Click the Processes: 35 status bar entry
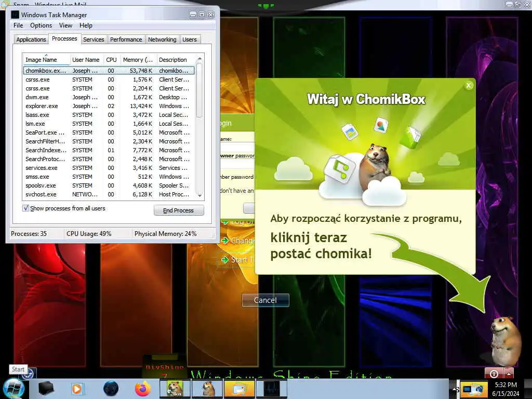The height and width of the screenshot is (399, 532). 29,233
